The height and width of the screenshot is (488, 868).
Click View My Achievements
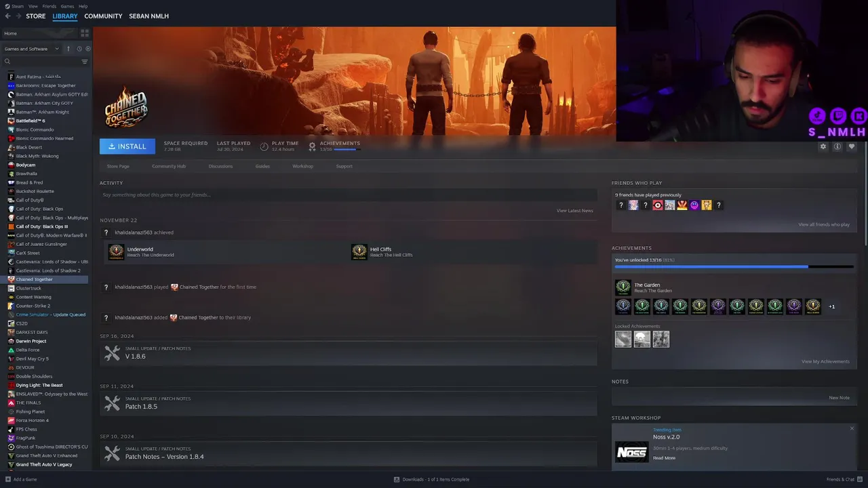[x=825, y=361]
